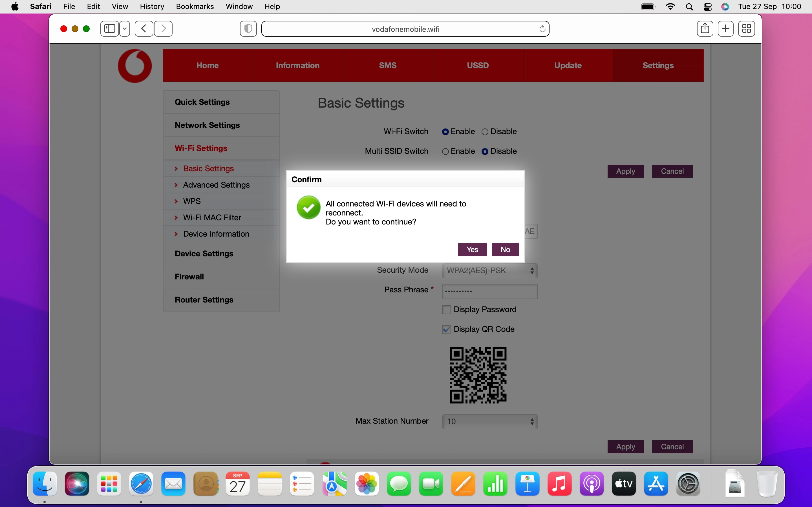Screen dimensions: 812x507
Task: Select Disable for Wi-Fi Switch
Action: point(485,132)
